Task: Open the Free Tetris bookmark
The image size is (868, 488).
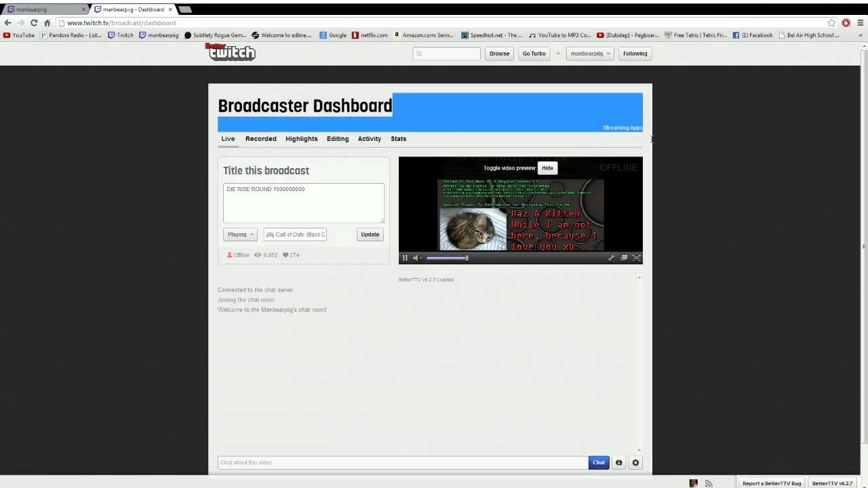Action: pos(696,35)
